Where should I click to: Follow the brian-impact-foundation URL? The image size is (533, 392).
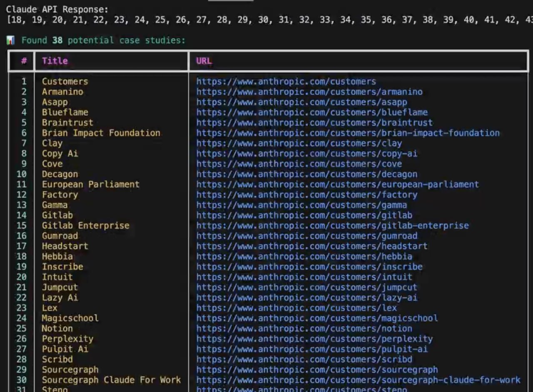[x=348, y=133]
